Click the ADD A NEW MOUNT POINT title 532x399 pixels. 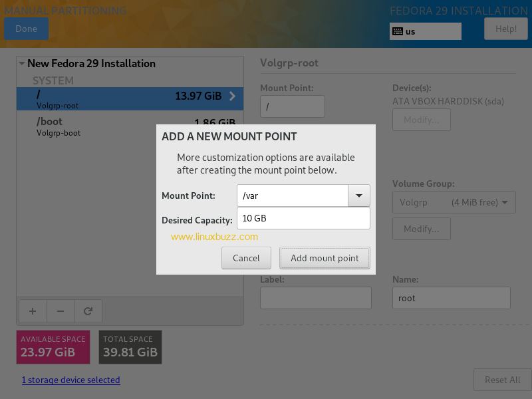coord(229,136)
